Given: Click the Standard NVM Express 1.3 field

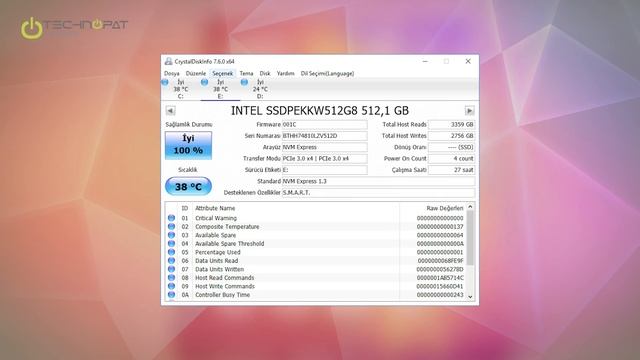Looking at the screenshot, I should (378, 181).
